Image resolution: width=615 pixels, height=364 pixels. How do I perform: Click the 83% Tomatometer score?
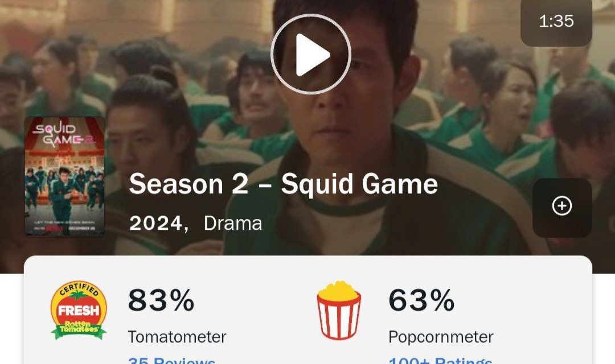161,300
